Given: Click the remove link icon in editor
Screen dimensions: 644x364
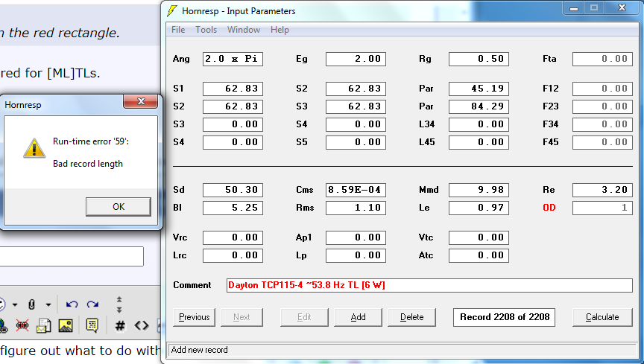Looking at the screenshot, I should (22, 326).
